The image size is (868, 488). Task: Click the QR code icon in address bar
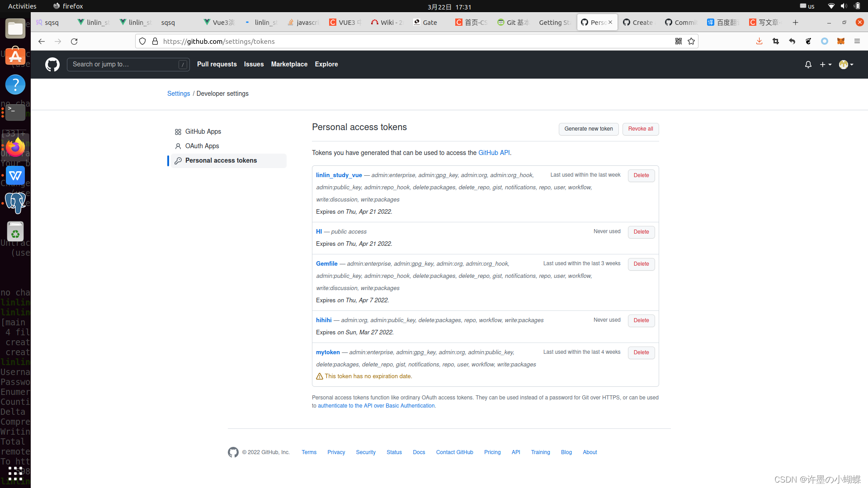coord(679,42)
